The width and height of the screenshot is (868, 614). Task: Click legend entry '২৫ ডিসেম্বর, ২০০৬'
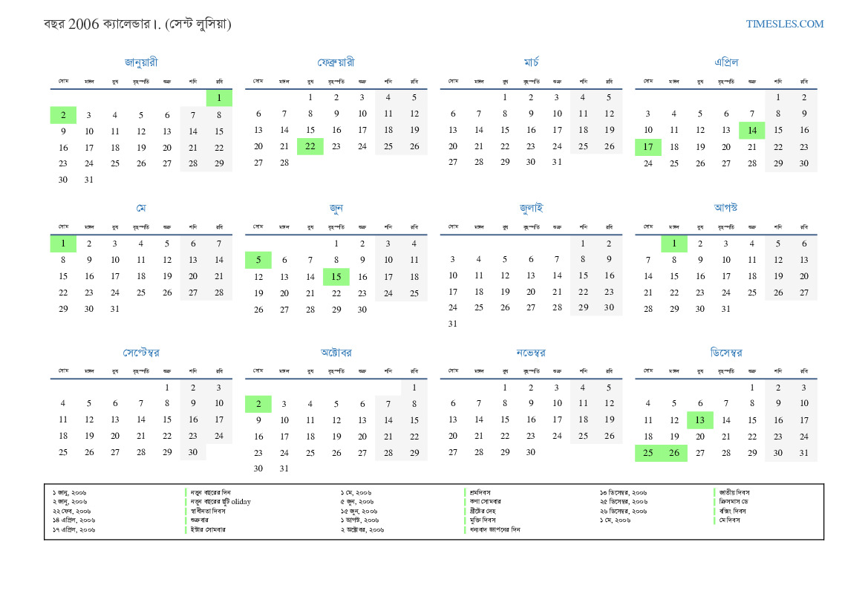click(x=623, y=502)
